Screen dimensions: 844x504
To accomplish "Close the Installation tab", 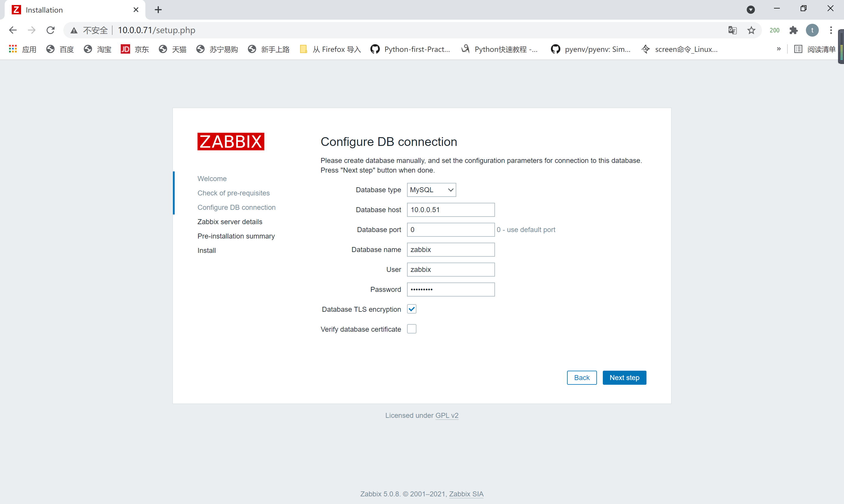I will tap(136, 10).
